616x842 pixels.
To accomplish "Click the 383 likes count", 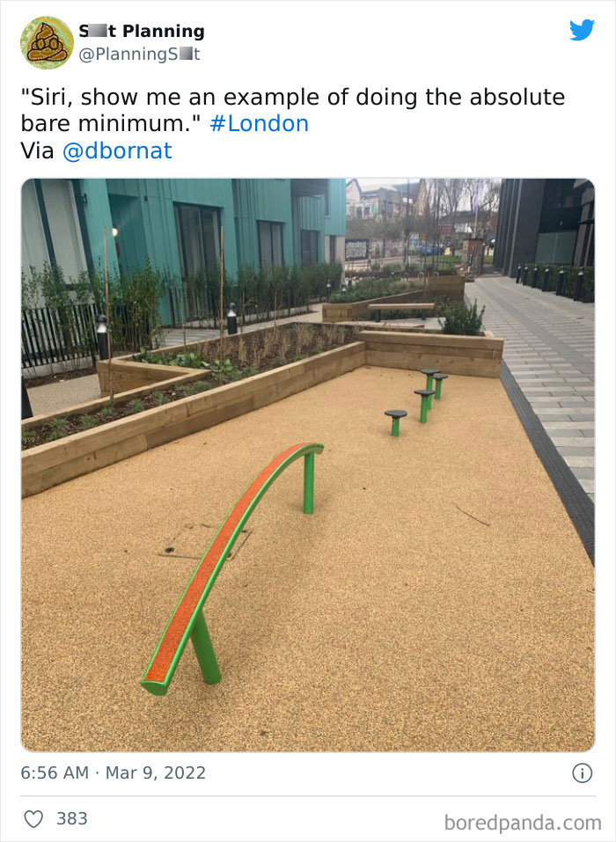I will (72, 819).
